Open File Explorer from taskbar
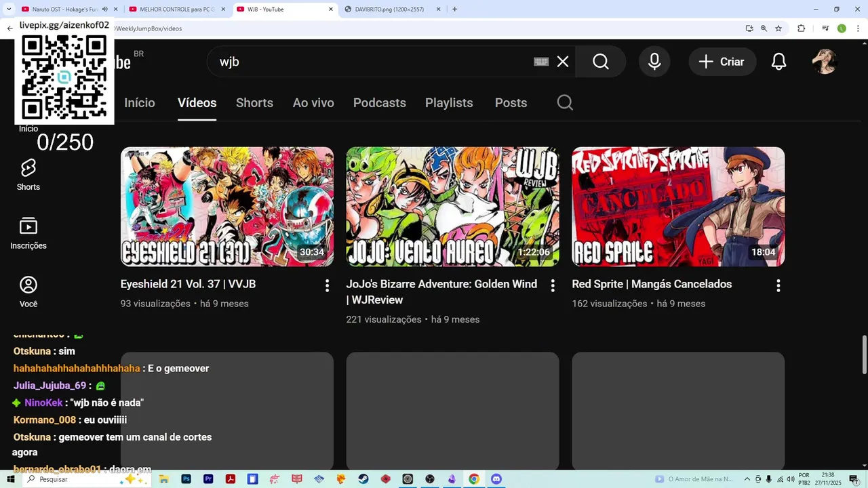Screen dimensions: 868x488 [163, 479]
